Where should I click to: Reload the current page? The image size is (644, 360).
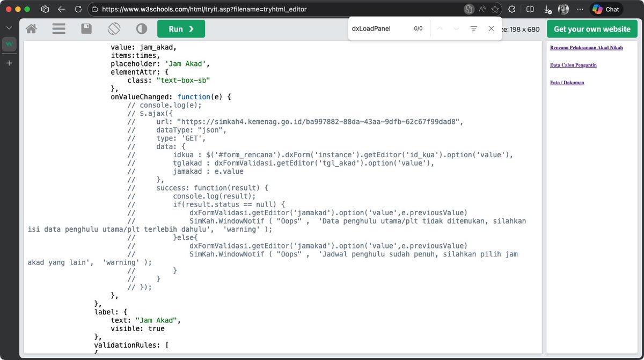(x=78, y=9)
